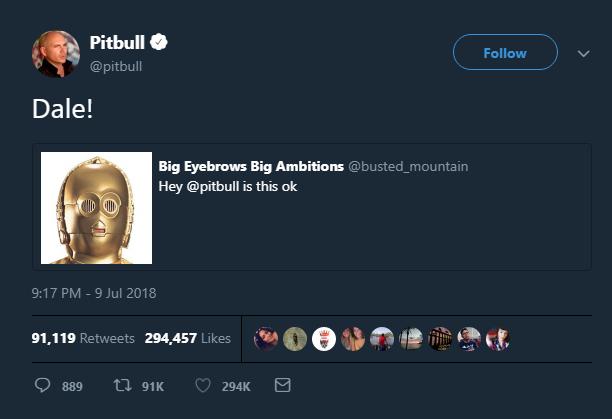This screenshot has height=419, width=612.
Task: Like the tweet with the heart icon
Action: pyautogui.click(x=204, y=386)
